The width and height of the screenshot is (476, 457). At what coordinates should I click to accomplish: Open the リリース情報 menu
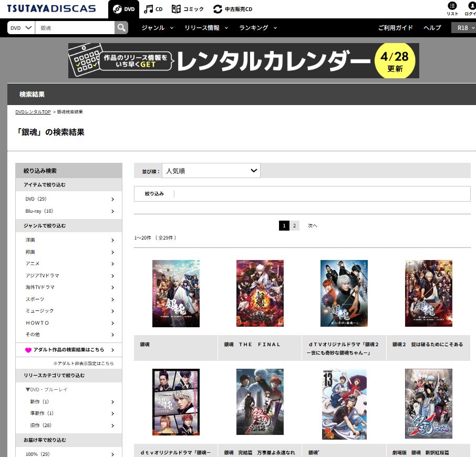coord(206,28)
